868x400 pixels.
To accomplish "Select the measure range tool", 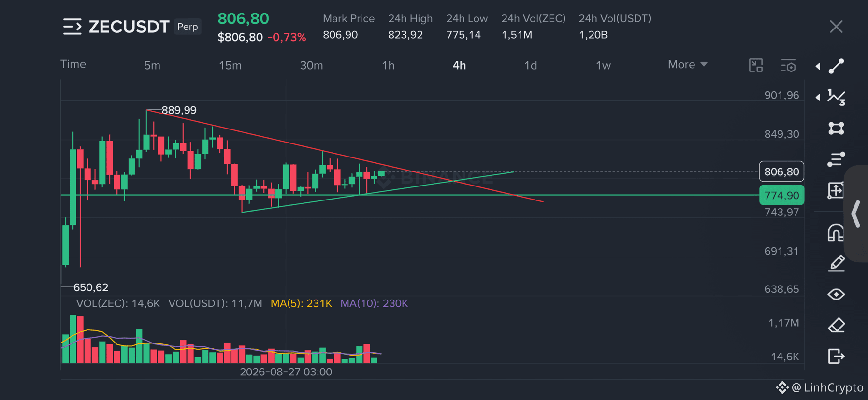I will tap(836, 190).
